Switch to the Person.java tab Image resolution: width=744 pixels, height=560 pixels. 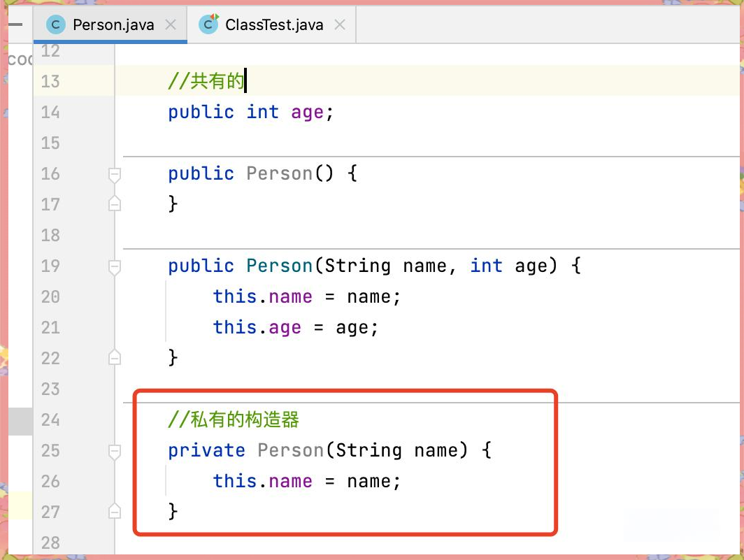tap(110, 24)
